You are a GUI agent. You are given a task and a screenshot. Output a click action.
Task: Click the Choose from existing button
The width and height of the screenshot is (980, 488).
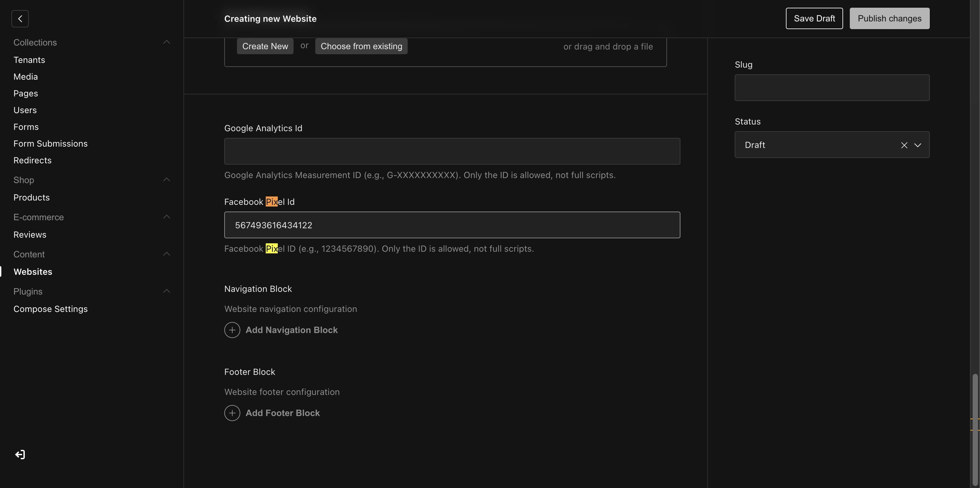click(x=361, y=47)
